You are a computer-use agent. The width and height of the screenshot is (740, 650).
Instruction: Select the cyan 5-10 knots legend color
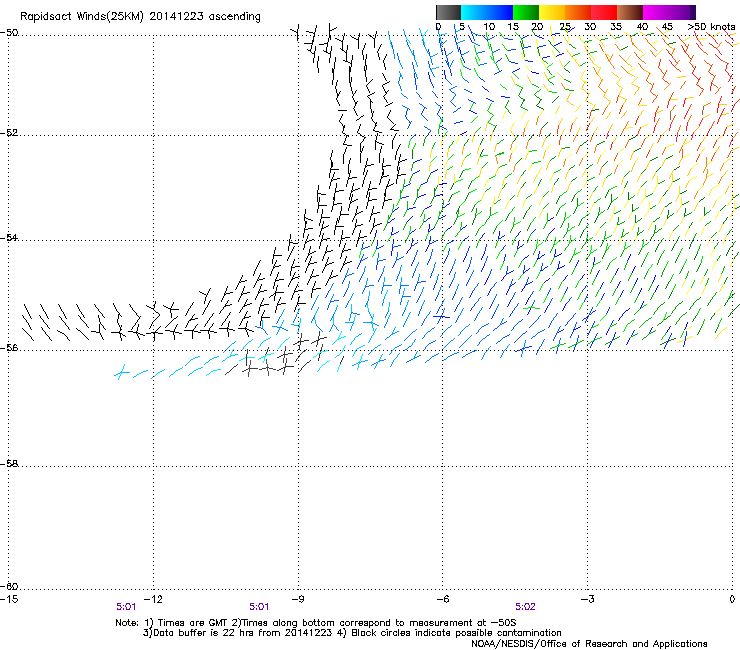[474, 12]
